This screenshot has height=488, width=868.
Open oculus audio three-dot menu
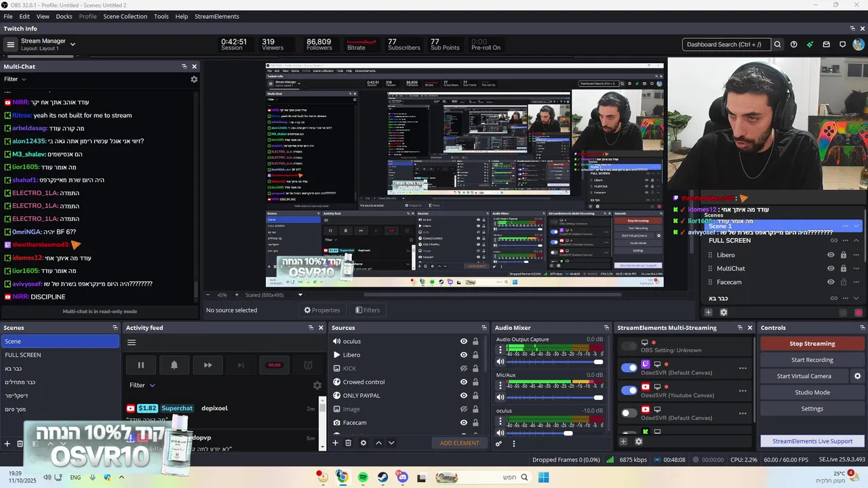tap(500, 422)
